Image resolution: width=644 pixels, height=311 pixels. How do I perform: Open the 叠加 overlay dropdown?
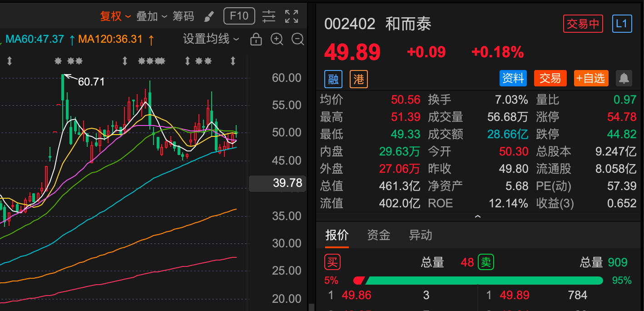(x=152, y=16)
